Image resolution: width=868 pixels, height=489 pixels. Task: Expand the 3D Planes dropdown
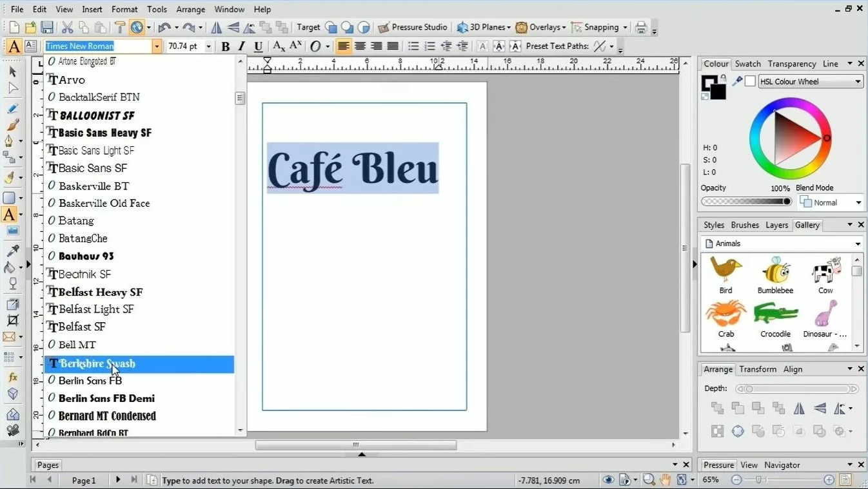pos(508,28)
